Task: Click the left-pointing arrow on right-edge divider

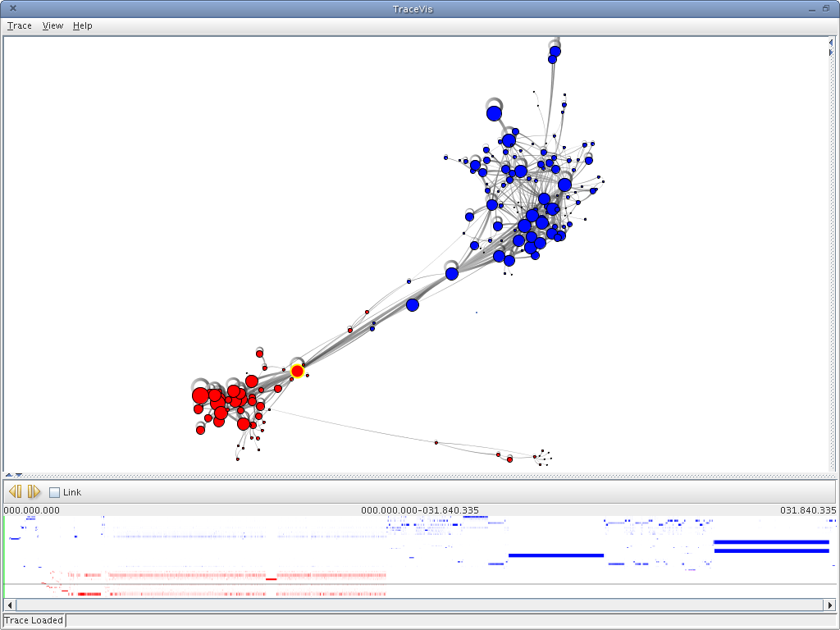Action: [831, 43]
